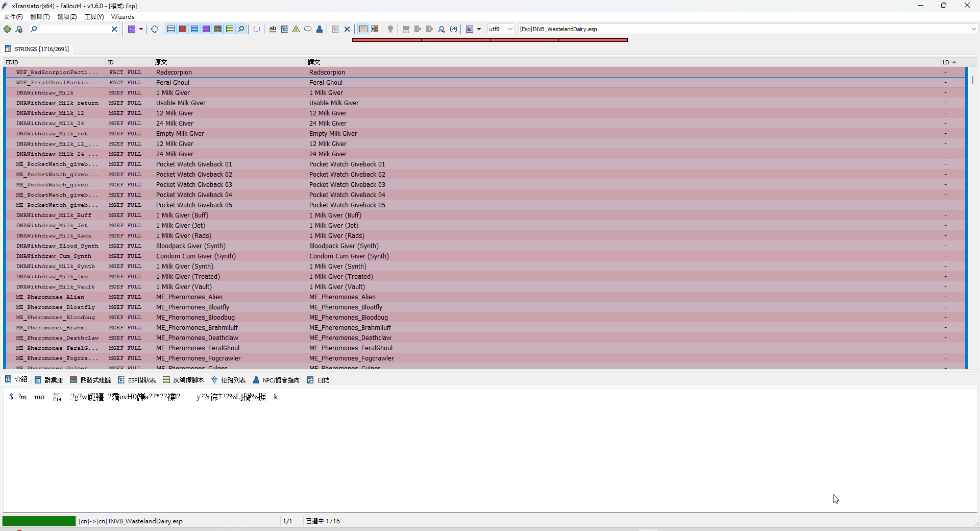Click the blue person toolbar icon

coord(320,29)
